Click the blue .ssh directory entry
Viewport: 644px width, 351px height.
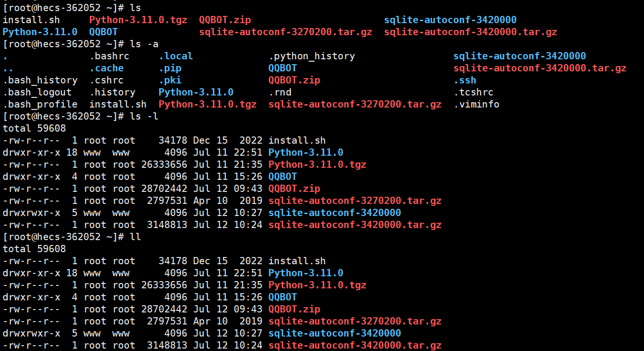pos(465,80)
